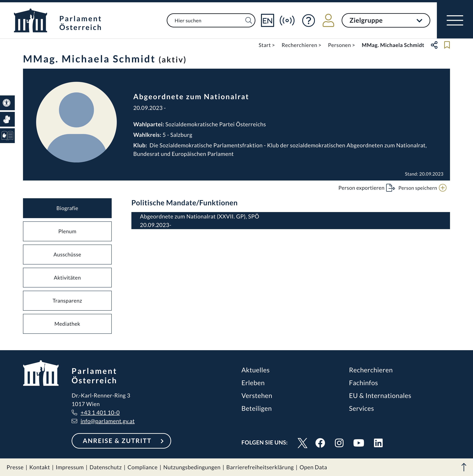Jump to top with arrow icon
473x476 pixels.
(464, 467)
